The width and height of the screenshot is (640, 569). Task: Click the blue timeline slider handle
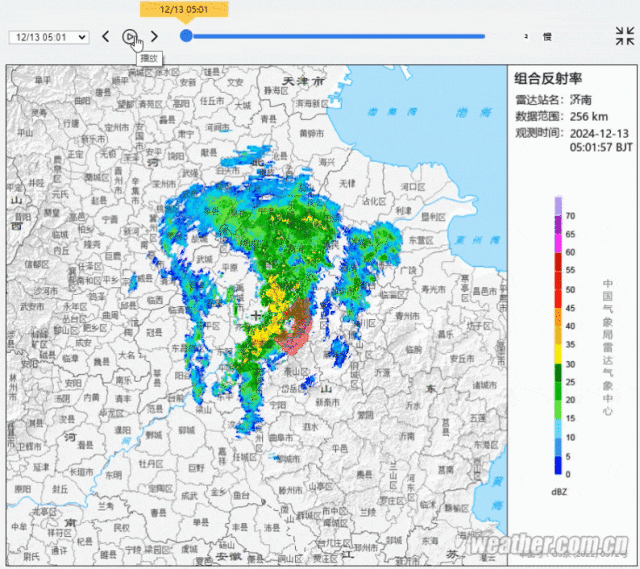point(186,36)
